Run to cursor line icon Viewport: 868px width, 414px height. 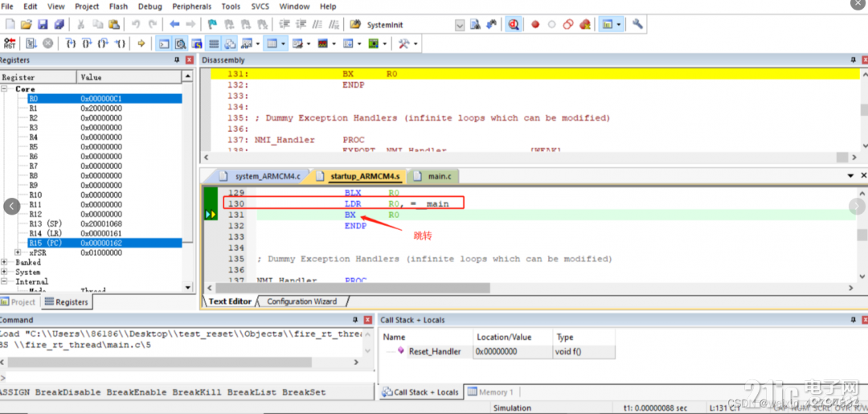click(x=120, y=43)
